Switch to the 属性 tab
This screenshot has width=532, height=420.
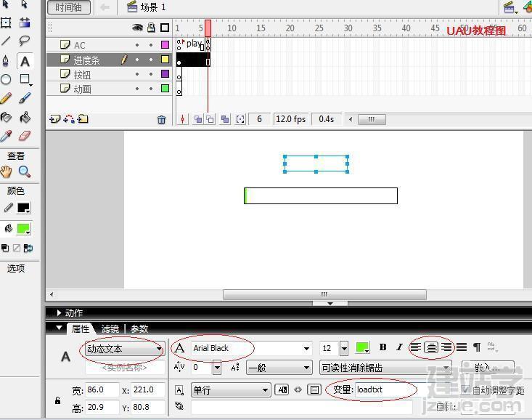coord(81,328)
